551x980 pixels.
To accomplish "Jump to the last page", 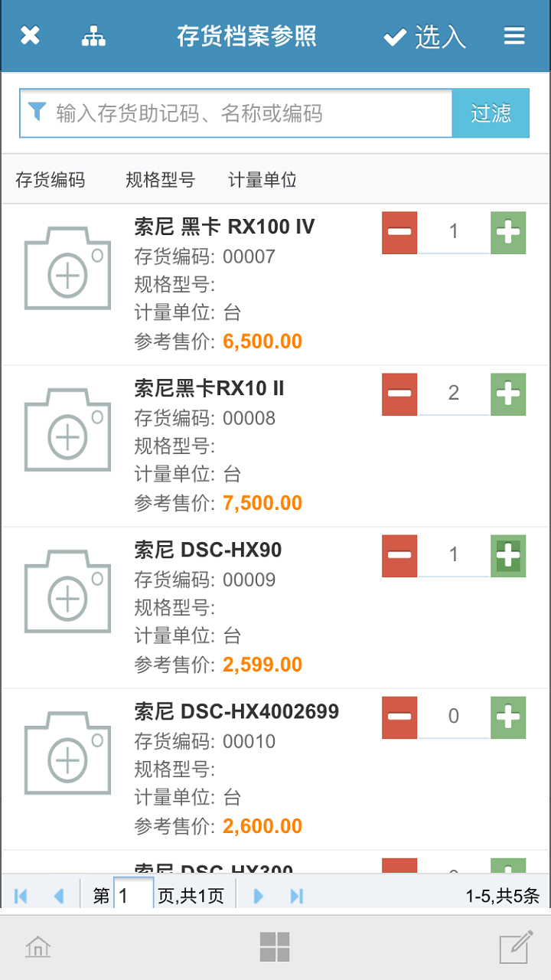I will [297, 896].
